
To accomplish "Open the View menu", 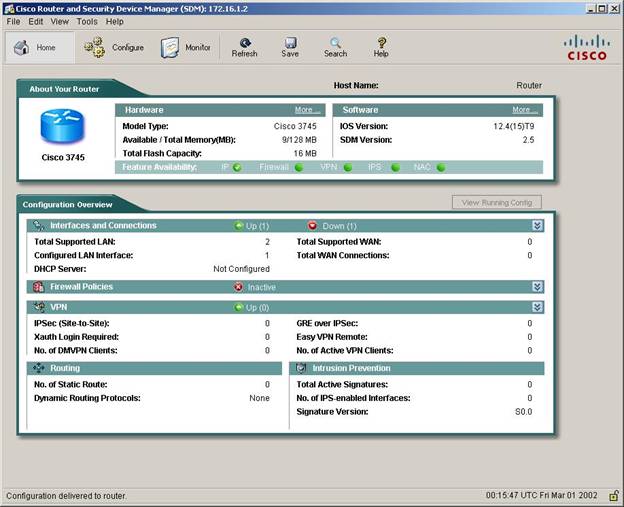I will [59, 21].
